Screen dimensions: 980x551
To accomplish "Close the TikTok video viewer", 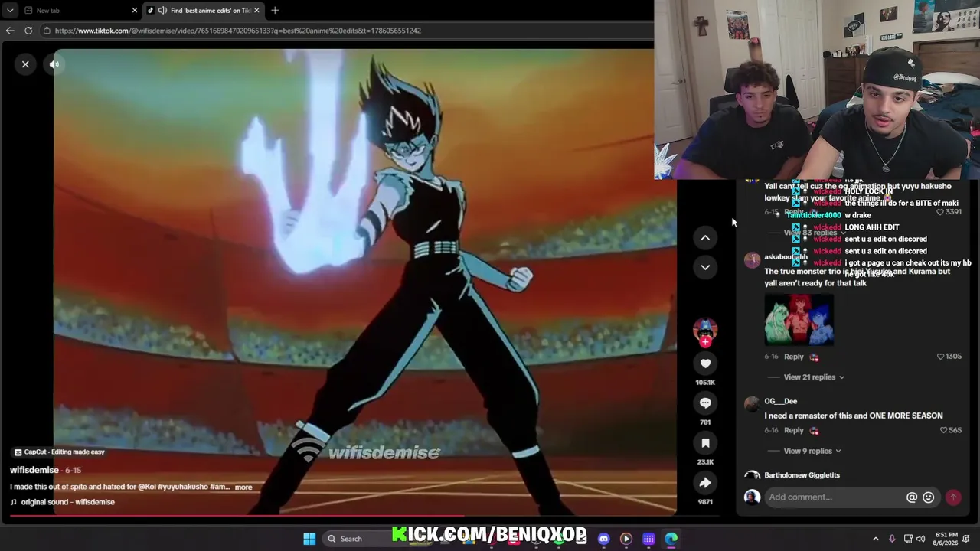I will 25,64.
